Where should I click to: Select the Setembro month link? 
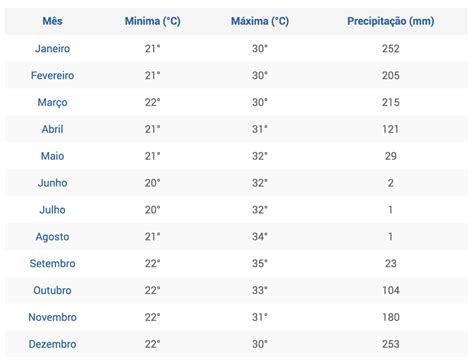52,263
